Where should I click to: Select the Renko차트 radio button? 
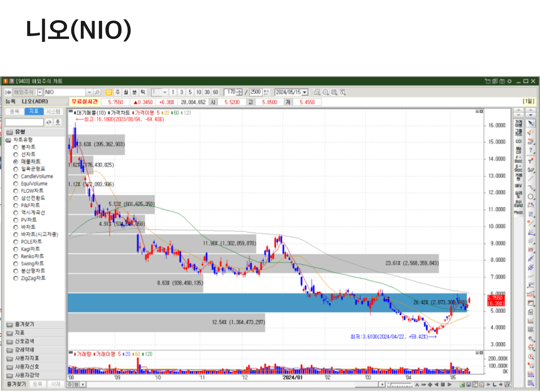(x=16, y=256)
